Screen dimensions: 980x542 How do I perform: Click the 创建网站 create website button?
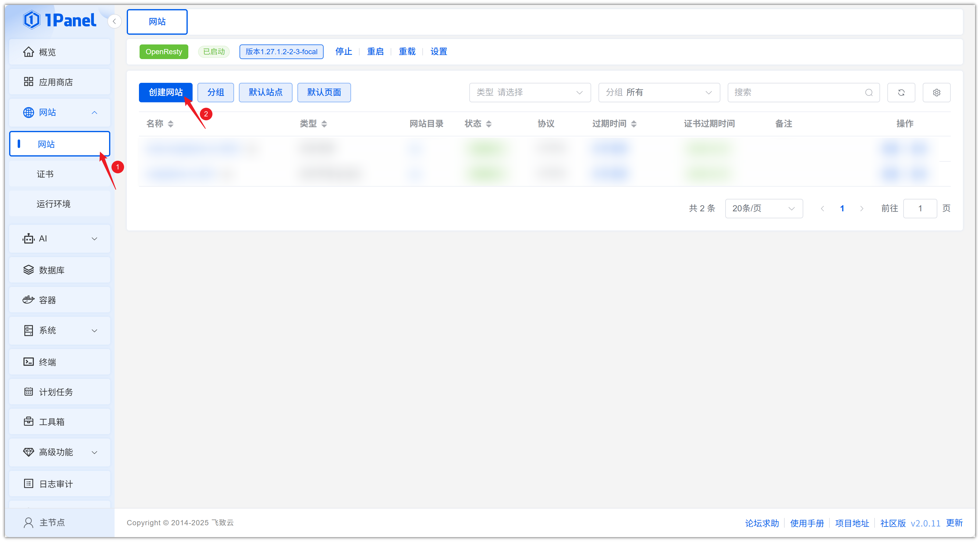coord(165,92)
